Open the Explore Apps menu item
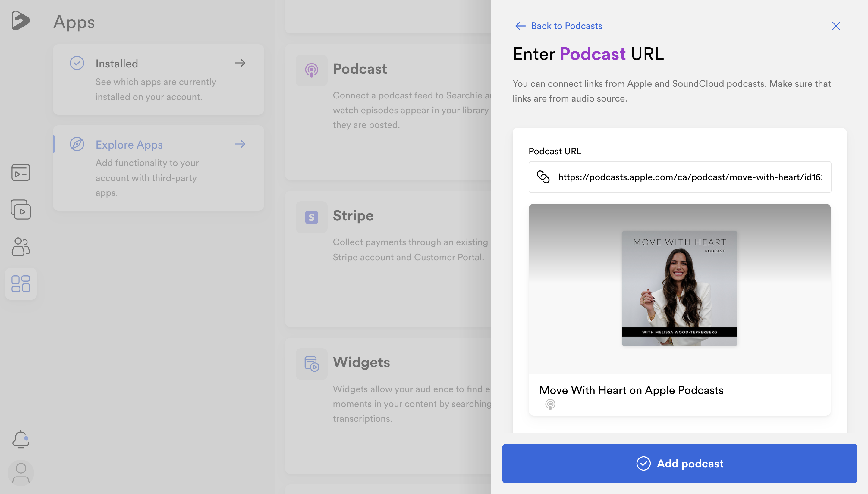Viewport: 868px width, 494px height. 159,168
